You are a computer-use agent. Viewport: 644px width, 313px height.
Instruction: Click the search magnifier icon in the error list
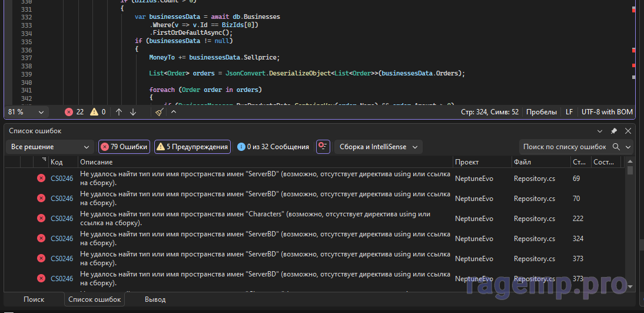tap(616, 147)
